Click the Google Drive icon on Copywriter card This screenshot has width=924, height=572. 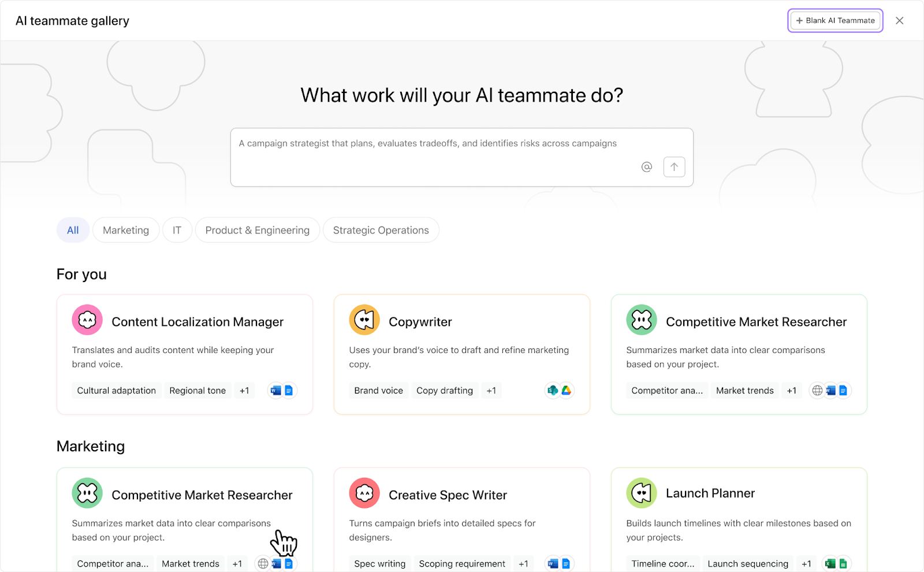(x=567, y=391)
